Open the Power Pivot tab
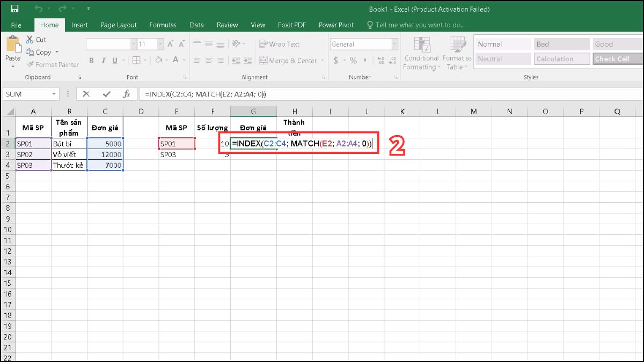Image resolution: width=644 pixels, height=362 pixels. click(336, 25)
